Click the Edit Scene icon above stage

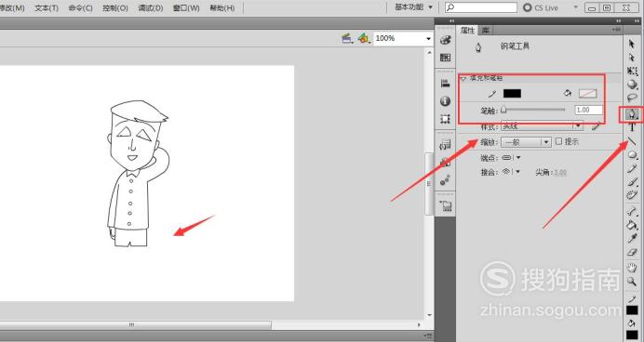pyautogui.click(x=347, y=38)
